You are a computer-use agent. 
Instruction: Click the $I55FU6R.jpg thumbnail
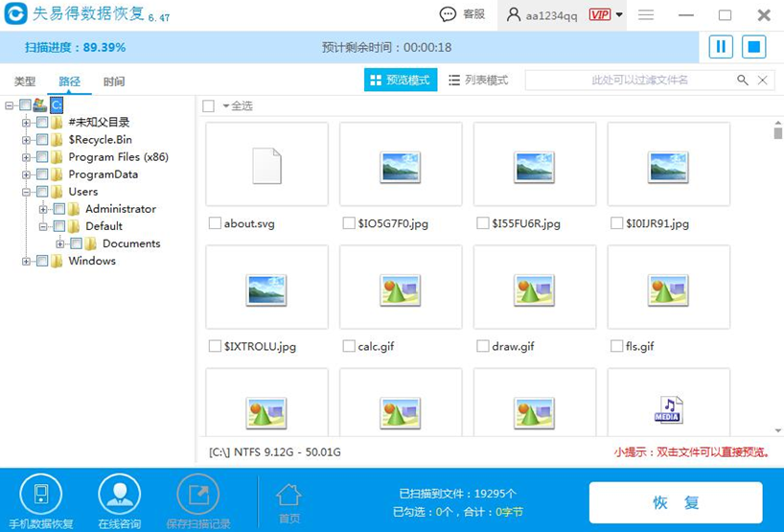click(535, 164)
